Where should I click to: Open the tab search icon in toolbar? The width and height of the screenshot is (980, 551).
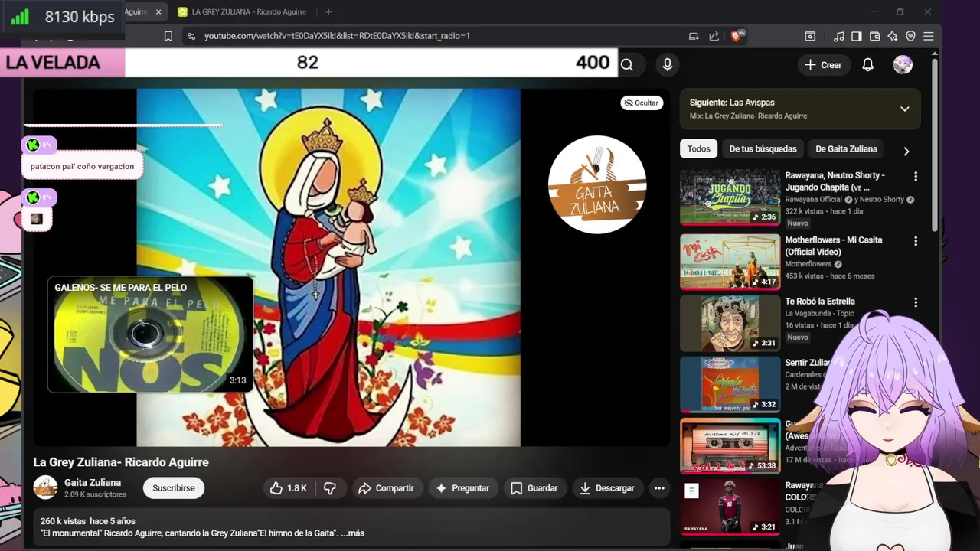[810, 36]
